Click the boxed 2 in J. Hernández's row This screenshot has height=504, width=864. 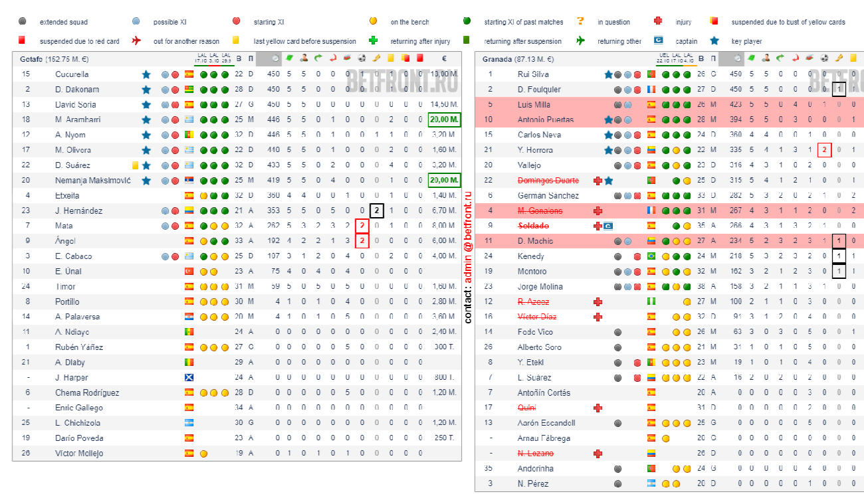click(x=376, y=210)
